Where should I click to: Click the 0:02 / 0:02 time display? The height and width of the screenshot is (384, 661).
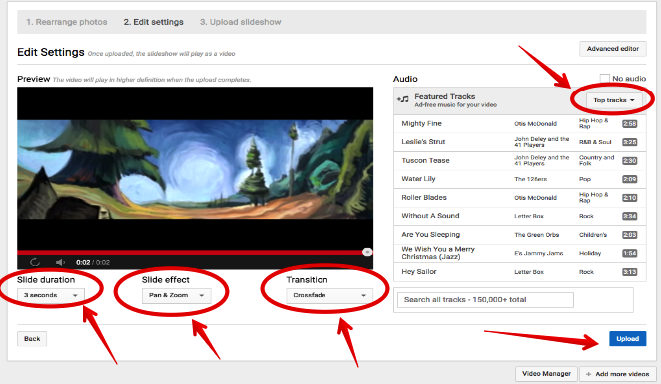tap(93, 262)
